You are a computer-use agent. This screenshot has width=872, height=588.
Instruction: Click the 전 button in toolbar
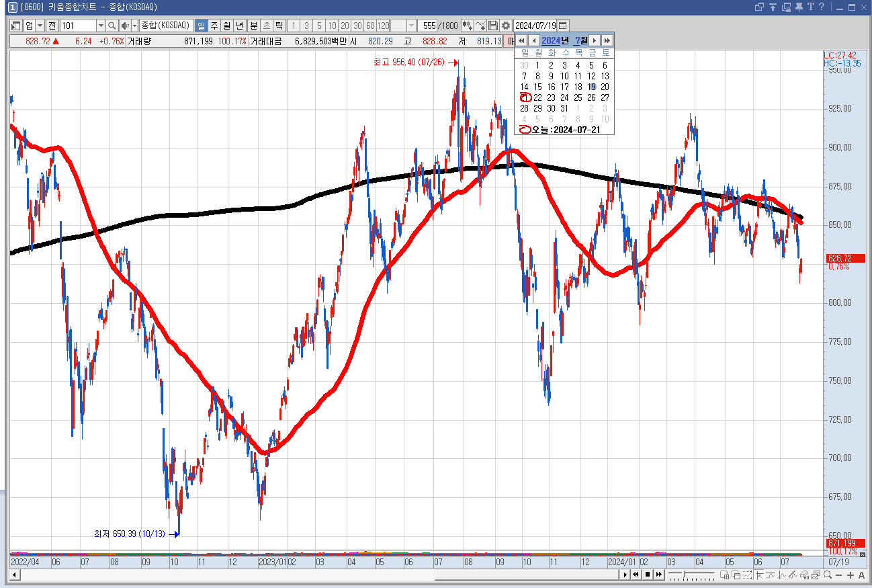52,26
